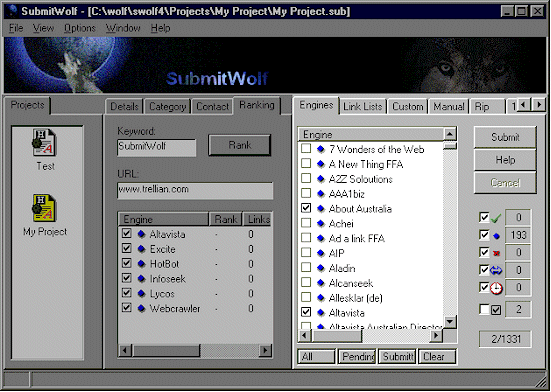Open the Help menu
The image size is (551, 392).
click(x=161, y=28)
